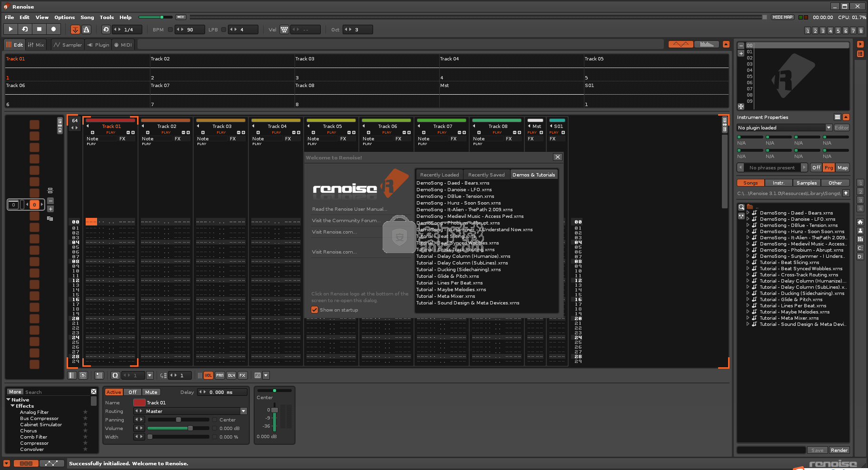Select Tutorial - Glide & Pitch.xrns in welcome list
Image resolution: width=868 pixels, height=470 pixels.
click(x=447, y=276)
